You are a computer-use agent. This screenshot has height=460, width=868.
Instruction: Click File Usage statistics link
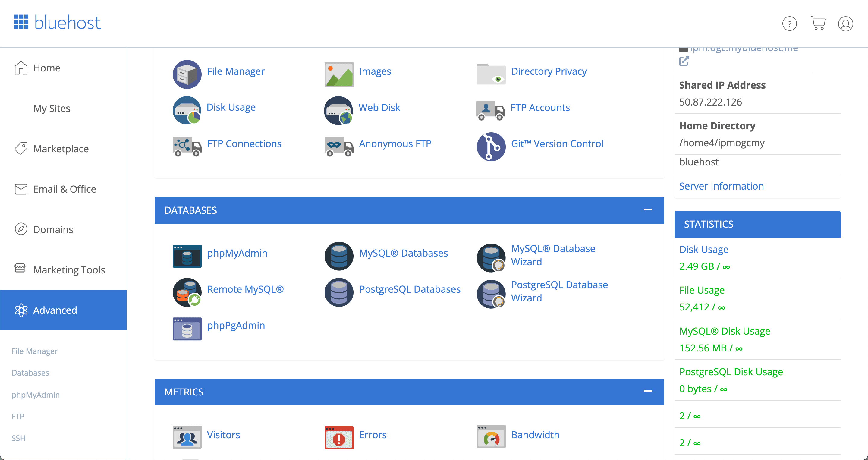pos(702,290)
